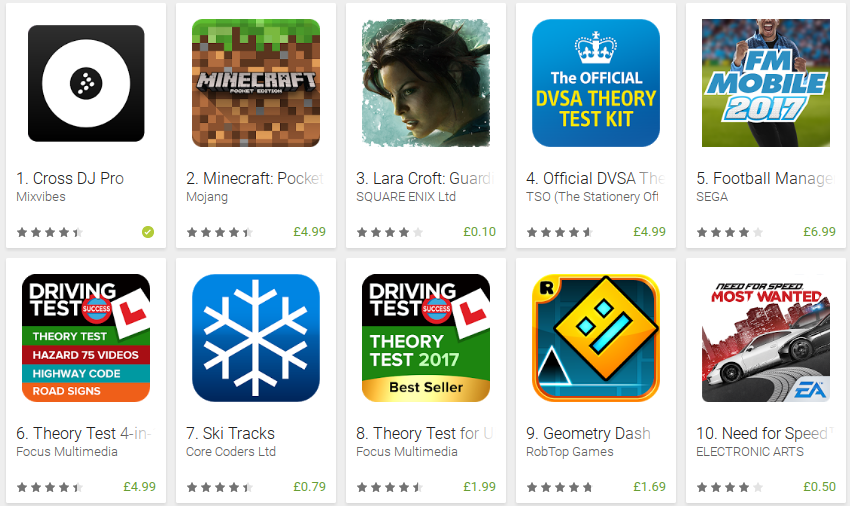This screenshot has height=506, width=850.
Task: Open the Cross DJ Pro app icon
Action: [x=86, y=83]
